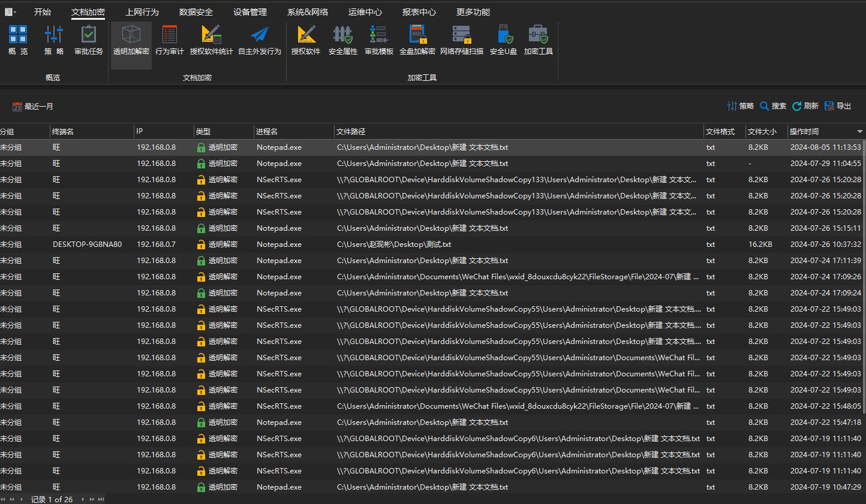Open the 策略 policy icon
The height and width of the screenshot is (504, 866).
tap(53, 40)
